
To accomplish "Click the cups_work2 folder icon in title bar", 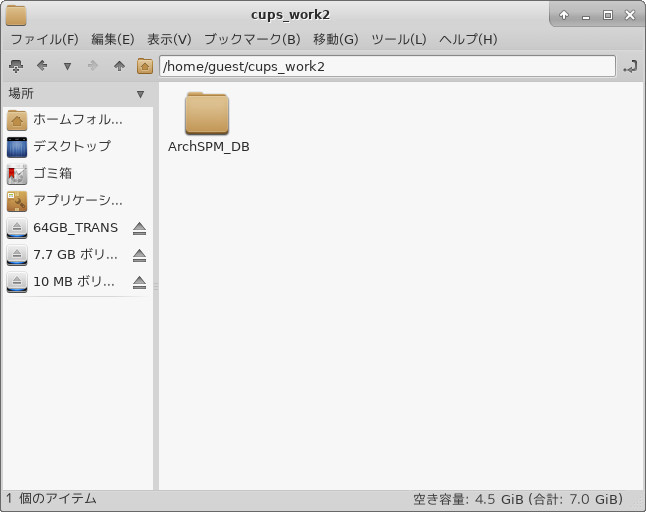I will coord(16,15).
